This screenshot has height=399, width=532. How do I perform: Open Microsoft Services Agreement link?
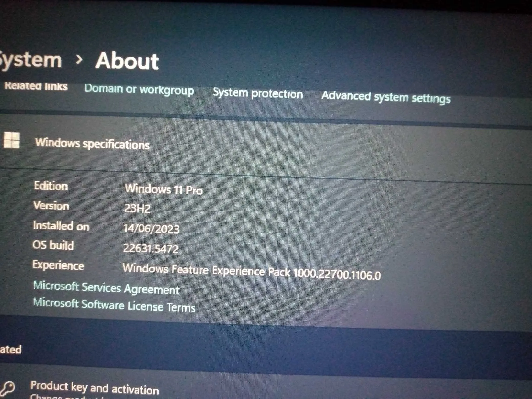(x=106, y=288)
